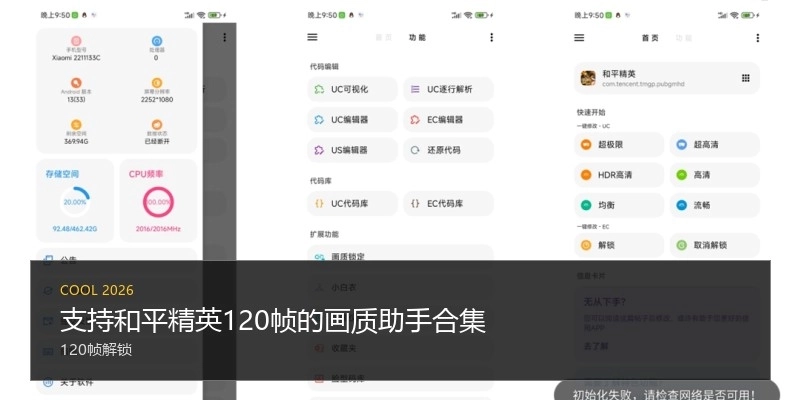
Task: Click the CPU频率 100% progress ring
Action: click(158, 202)
